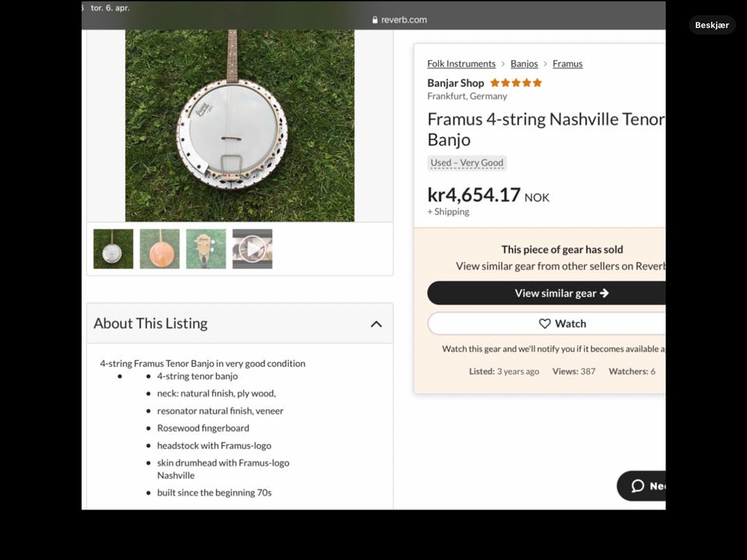Viewport: 747px width, 560px height.
Task: Click the reverb.com address bar
Action: pos(399,20)
